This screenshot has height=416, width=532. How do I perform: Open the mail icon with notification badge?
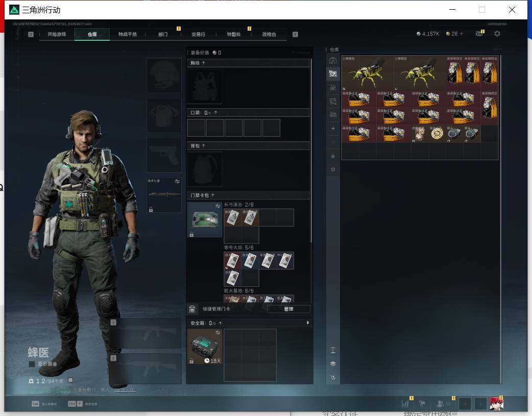[479, 33]
